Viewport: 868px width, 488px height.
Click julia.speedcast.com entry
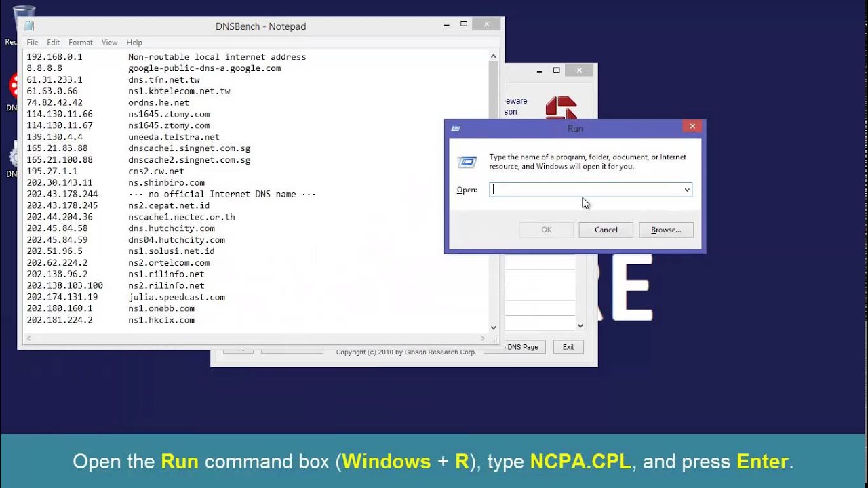176,297
